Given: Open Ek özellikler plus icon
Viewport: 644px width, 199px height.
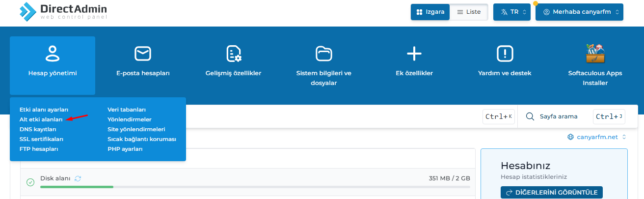Looking at the screenshot, I should (x=414, y=53).
